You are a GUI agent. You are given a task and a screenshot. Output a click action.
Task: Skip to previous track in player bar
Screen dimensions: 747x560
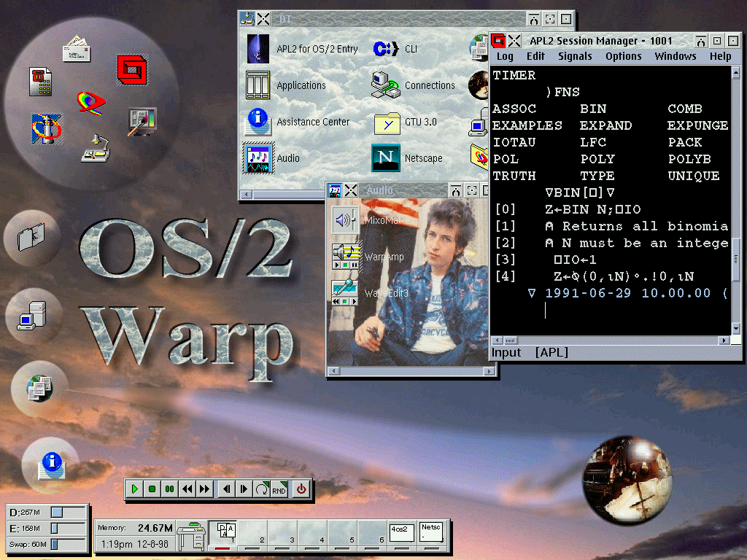pos(227,489)
